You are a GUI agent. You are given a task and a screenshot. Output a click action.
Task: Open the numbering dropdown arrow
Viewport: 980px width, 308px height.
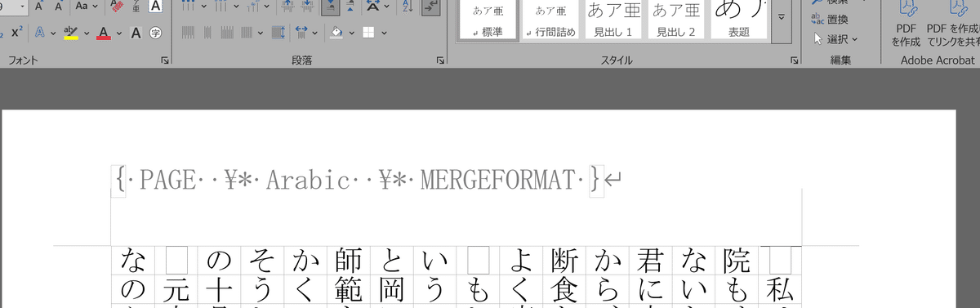click(235, 6)
